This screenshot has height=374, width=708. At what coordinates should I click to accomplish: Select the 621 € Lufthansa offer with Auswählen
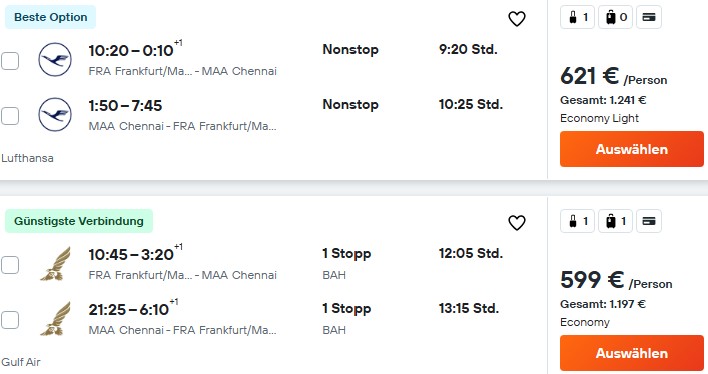click(632, 149)
